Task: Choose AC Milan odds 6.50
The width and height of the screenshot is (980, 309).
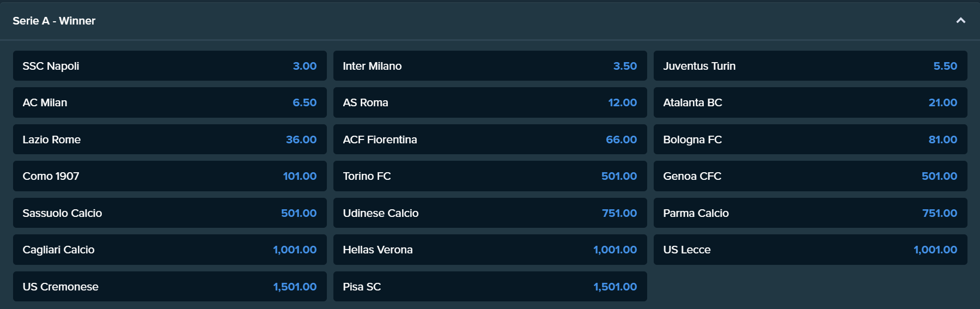Action: click(170, 102)
